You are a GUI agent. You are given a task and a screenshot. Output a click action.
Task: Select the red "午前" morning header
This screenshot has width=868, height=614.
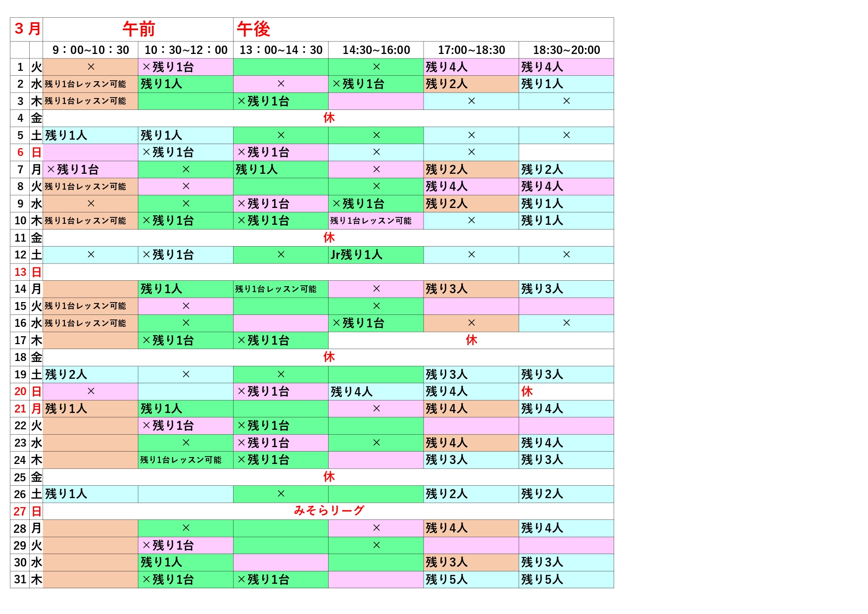[x=139, y=29]
